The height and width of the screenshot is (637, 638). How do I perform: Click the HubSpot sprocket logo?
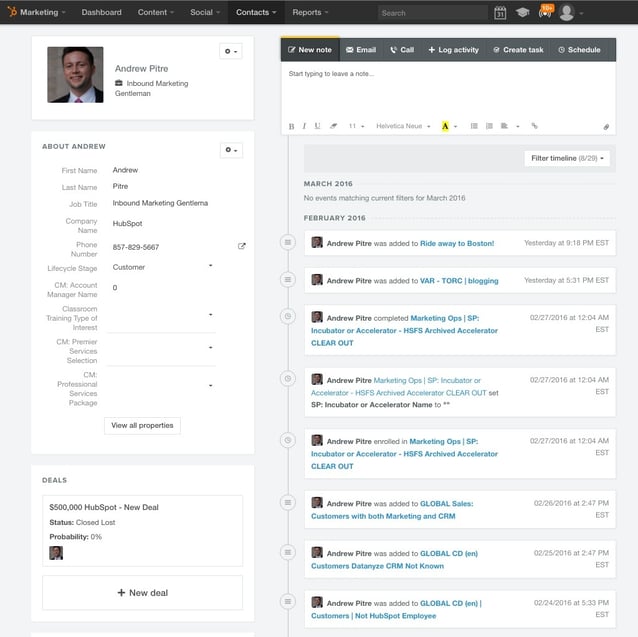tap(12, 11)
